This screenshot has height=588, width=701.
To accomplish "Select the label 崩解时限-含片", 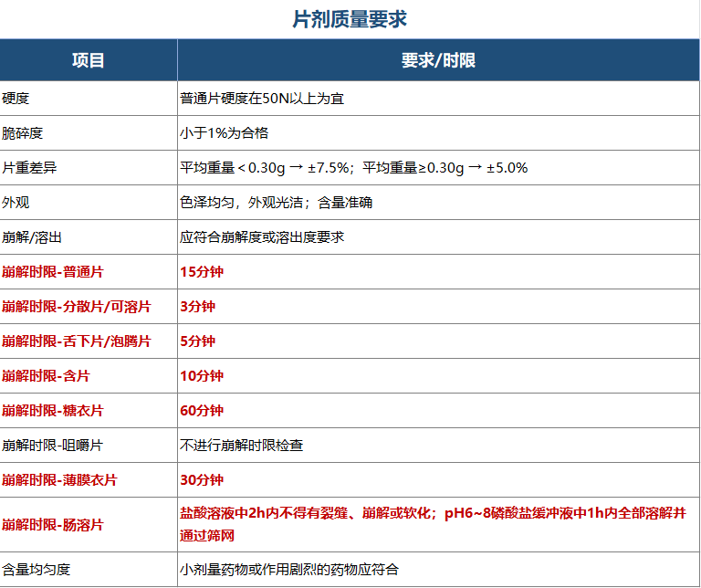I will [46, 375].
